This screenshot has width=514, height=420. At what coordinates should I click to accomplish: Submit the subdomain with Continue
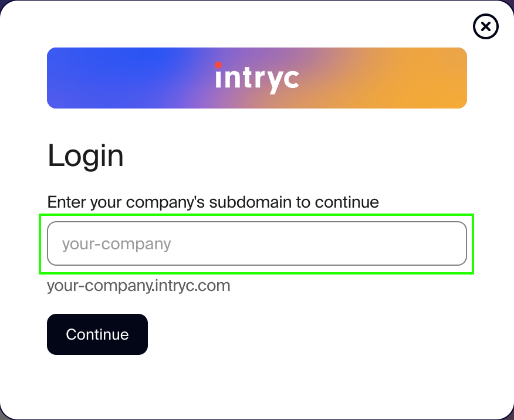(97, 334)
